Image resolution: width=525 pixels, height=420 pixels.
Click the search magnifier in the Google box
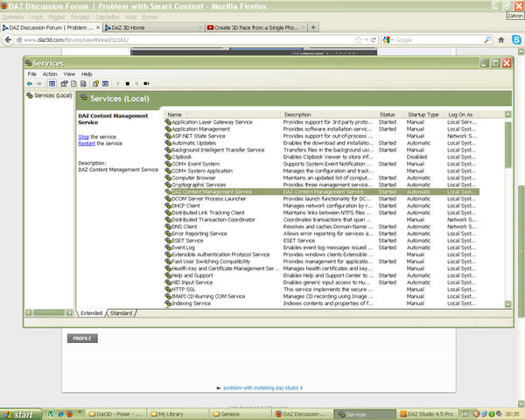click(487, 40)
